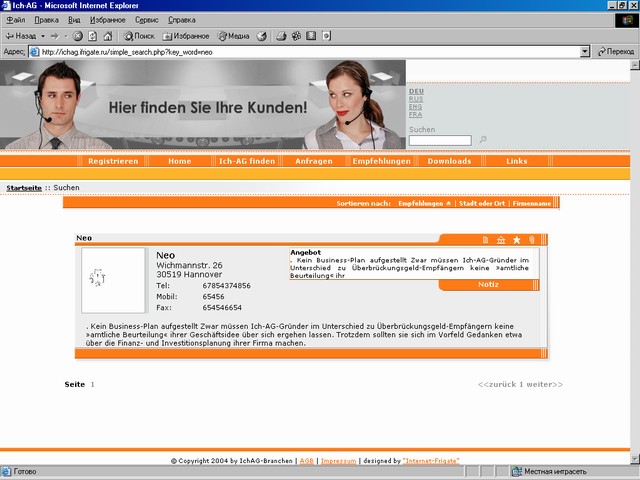
Task: Open the Links navigation tab
Action: [517, 161]
